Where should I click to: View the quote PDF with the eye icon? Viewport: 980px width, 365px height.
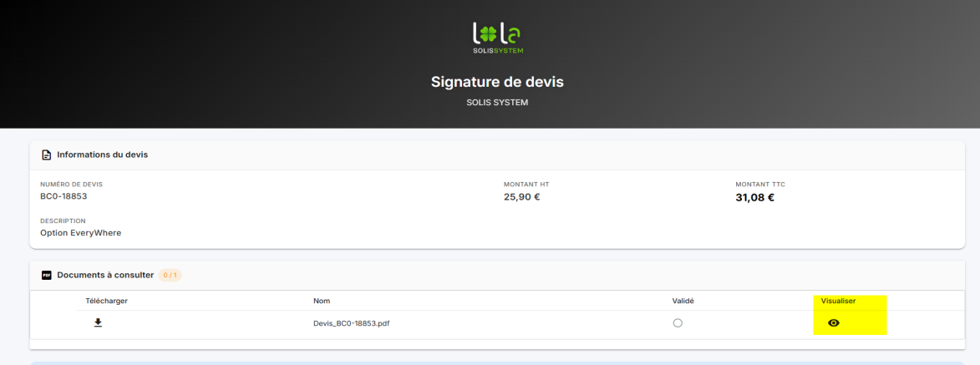coord(833,323)
